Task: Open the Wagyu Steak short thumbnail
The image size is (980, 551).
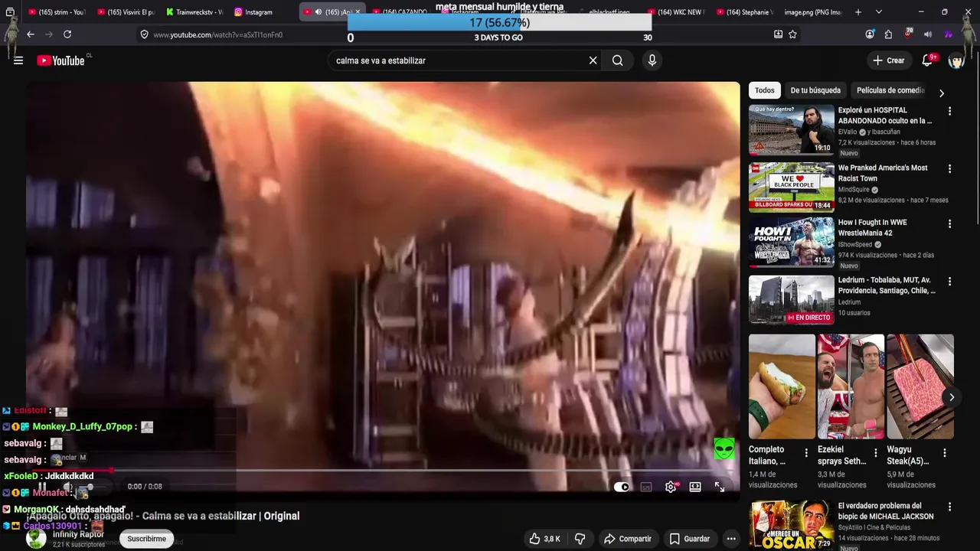Action: (920, 386)
